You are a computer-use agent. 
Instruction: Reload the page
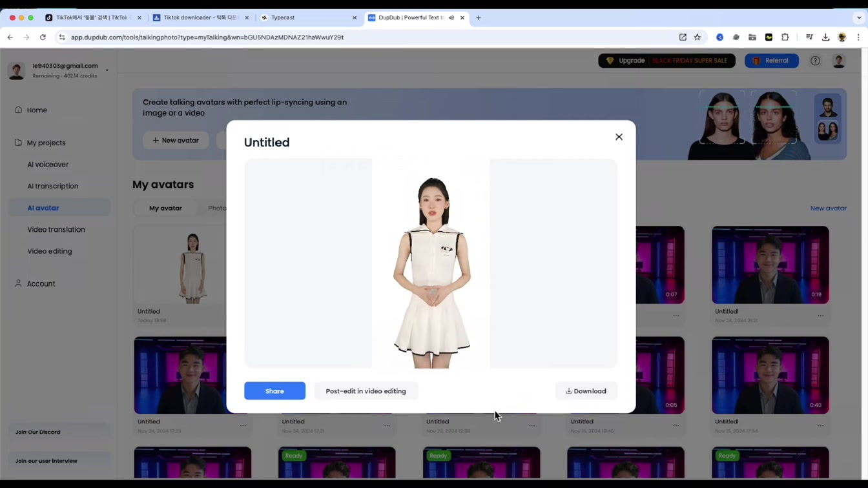(x=43, y=37)
